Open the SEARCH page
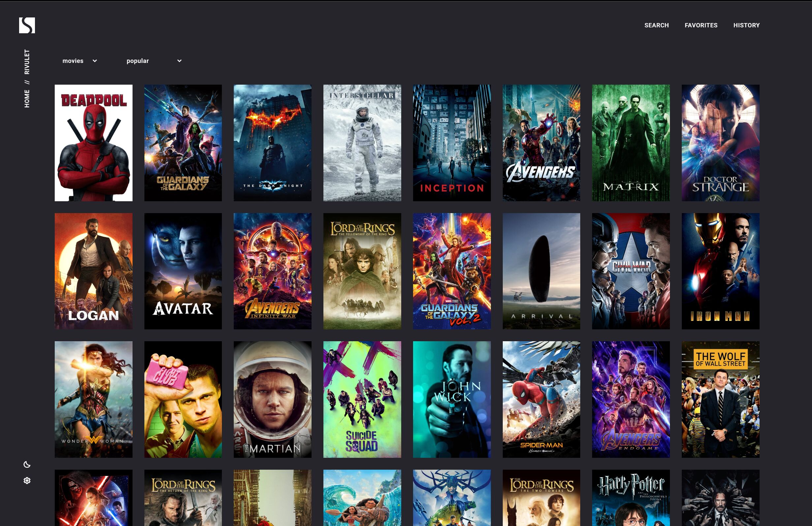The width and height of the screenshot is (812, 526). pyautogui.click(x=656, y=25)
